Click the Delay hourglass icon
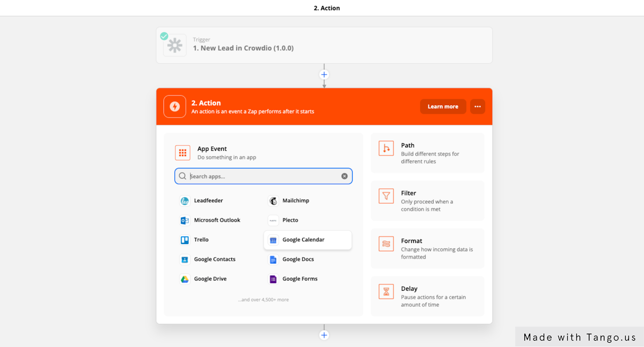This screenshot has height=347, width=644. [x=386, y=292]
